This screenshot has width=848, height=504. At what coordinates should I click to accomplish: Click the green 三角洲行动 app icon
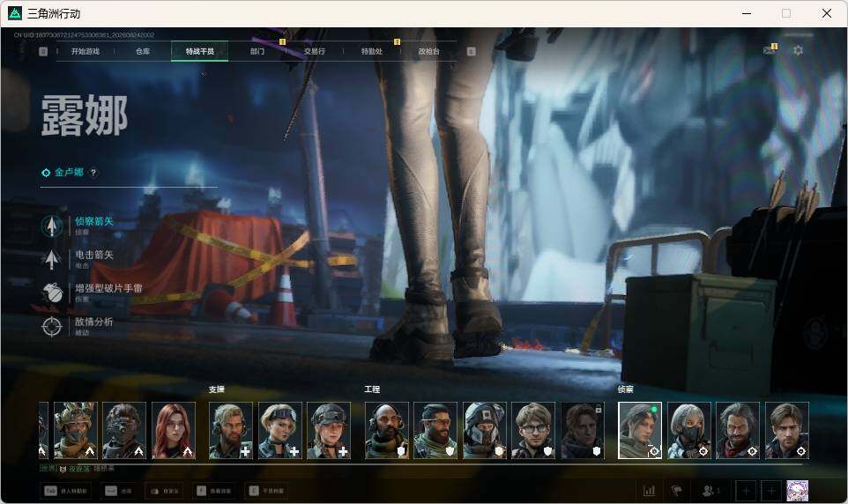(x=15, y=13)
